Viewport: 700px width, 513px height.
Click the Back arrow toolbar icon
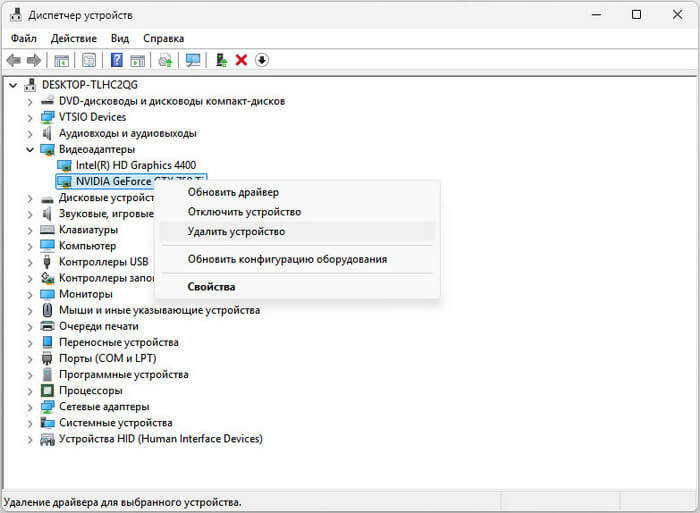(14, 60)
